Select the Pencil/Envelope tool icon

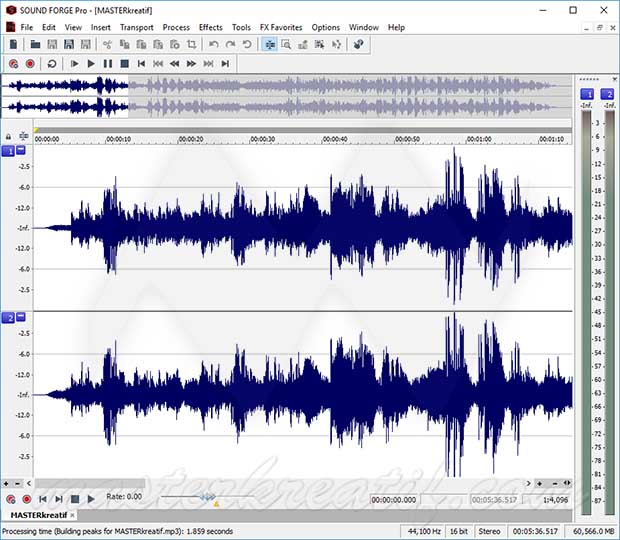click(303, 44)
